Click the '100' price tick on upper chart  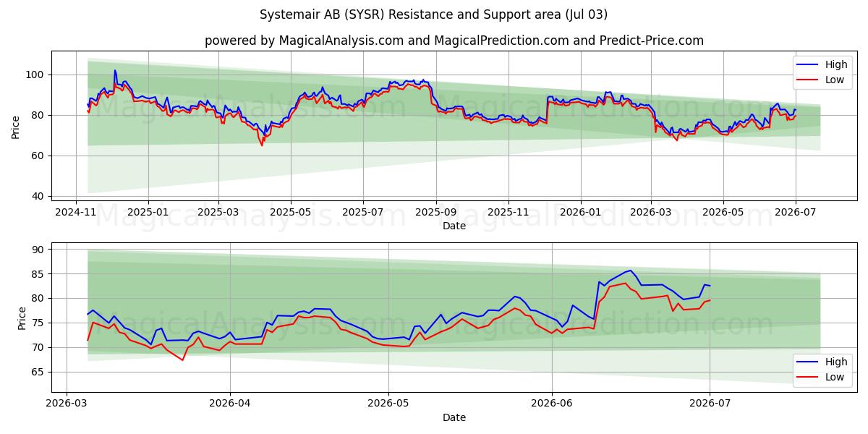[36, 75]
